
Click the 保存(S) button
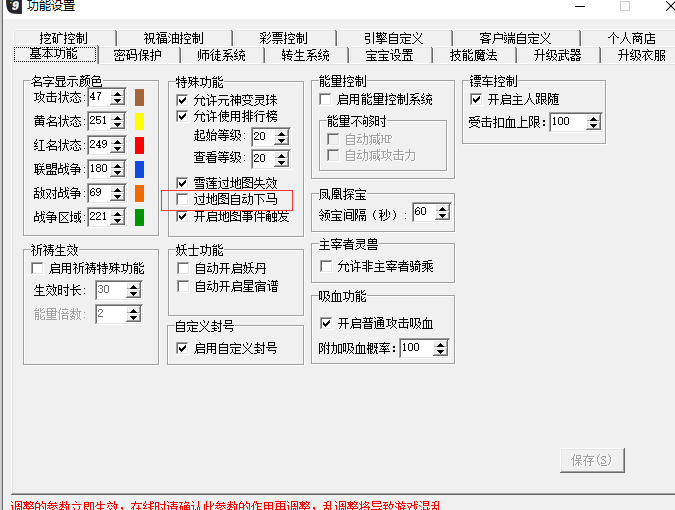pos(592,460)
